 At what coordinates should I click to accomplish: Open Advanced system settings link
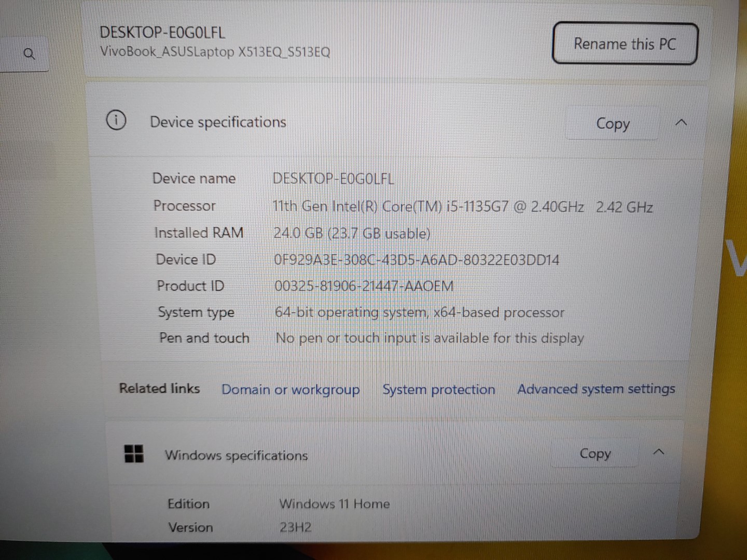(x=596, y=389)
